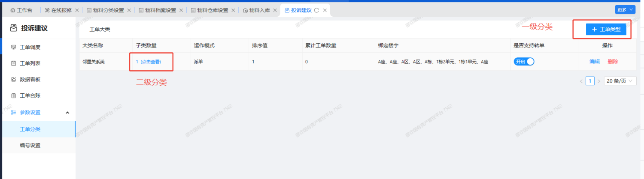Click the 数据看板 chart icon
The width and height of the screenshot is (644, 179).
(x=13, y=80)
